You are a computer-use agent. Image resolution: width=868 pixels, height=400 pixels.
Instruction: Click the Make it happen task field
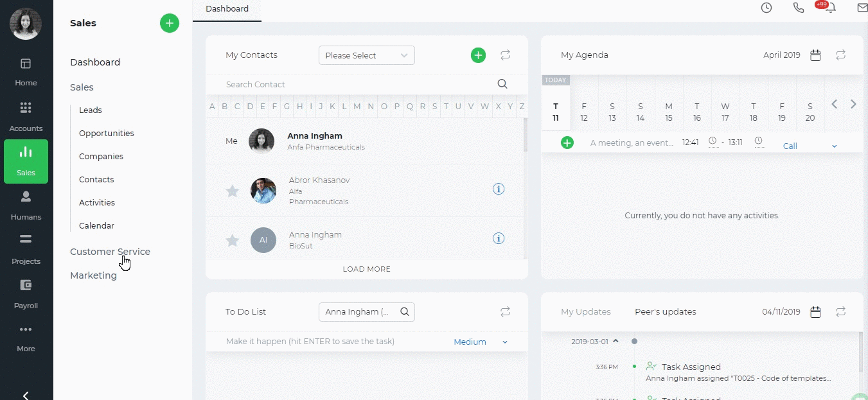tap(334, 342)
